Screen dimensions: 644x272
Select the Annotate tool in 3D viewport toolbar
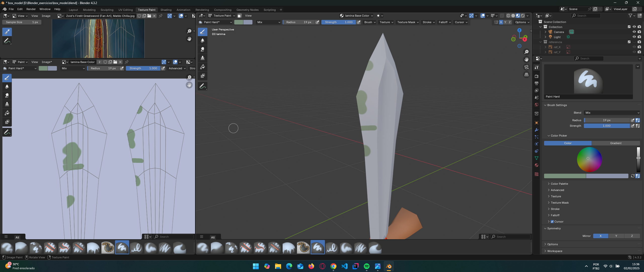pyautogui.click(x=203, y=86)
